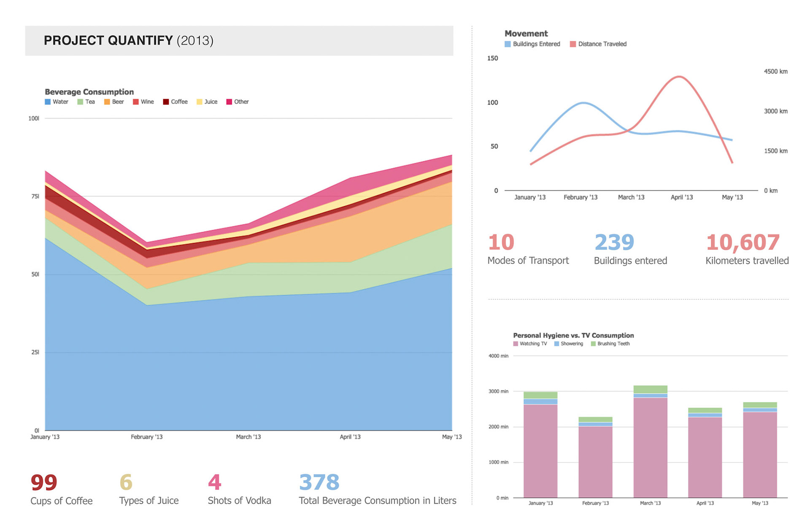This screenshot has width=810, height=532.
Task: Click the April '13 label on Movement axis
Action: point(682,197)
